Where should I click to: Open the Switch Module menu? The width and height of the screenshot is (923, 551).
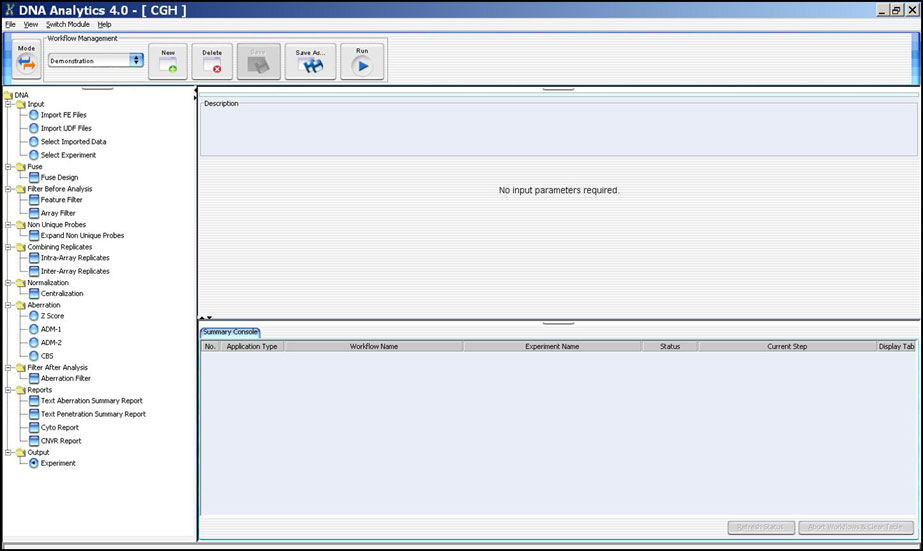pyautogui.click(x=68, y=24)
